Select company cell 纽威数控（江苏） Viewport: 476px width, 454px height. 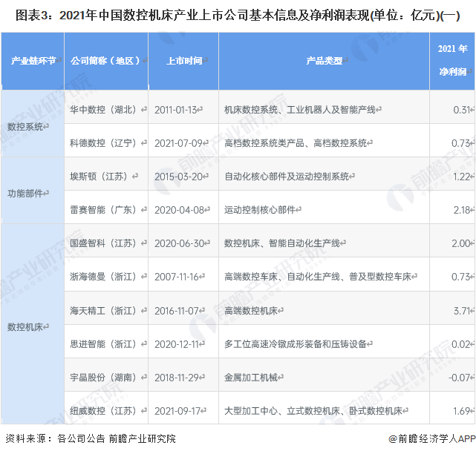coord(106,407)
